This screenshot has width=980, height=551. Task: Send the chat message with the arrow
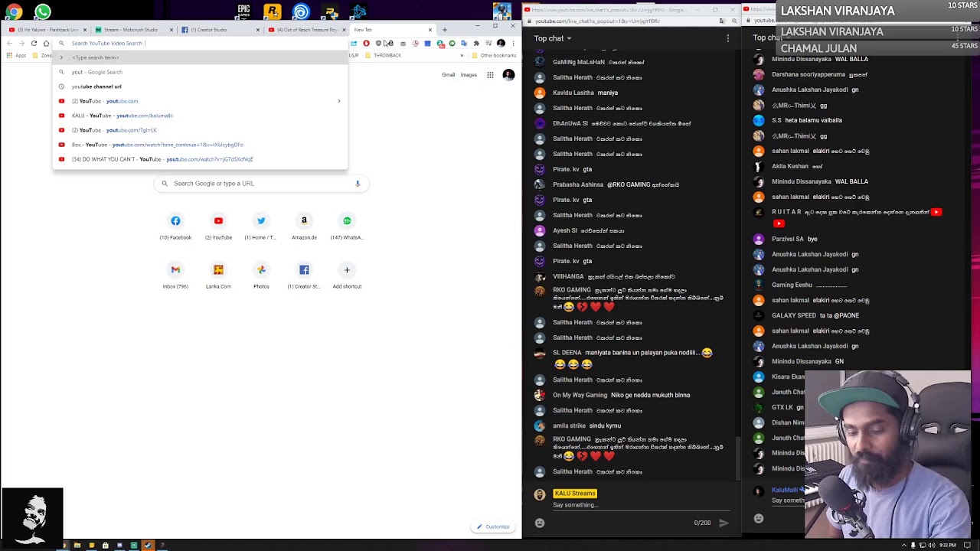pyautogui.click(x=724, y=523)
